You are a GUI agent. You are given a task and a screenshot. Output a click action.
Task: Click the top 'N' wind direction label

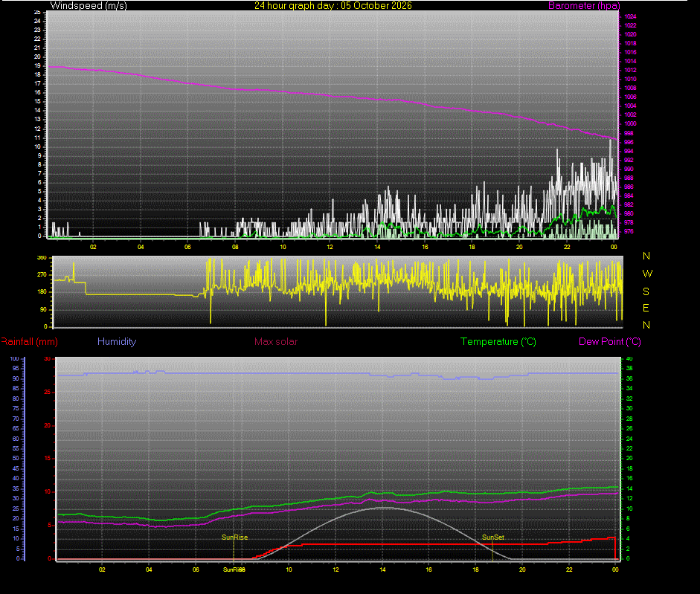646,256
